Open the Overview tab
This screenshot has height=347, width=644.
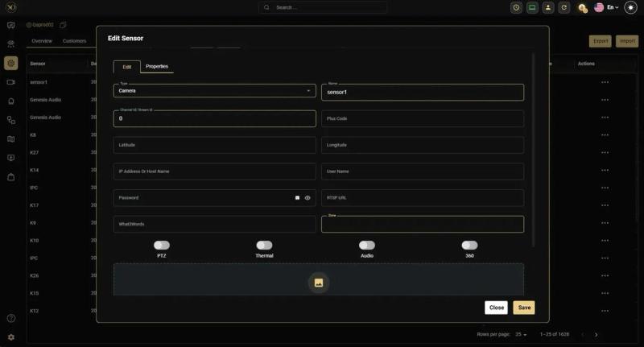point(42,41)
